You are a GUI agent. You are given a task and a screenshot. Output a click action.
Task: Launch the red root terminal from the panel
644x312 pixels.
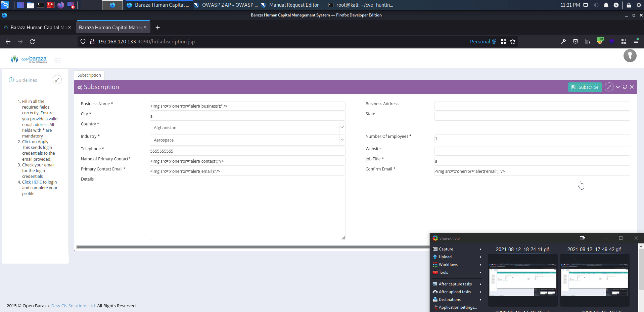[51, 5]
